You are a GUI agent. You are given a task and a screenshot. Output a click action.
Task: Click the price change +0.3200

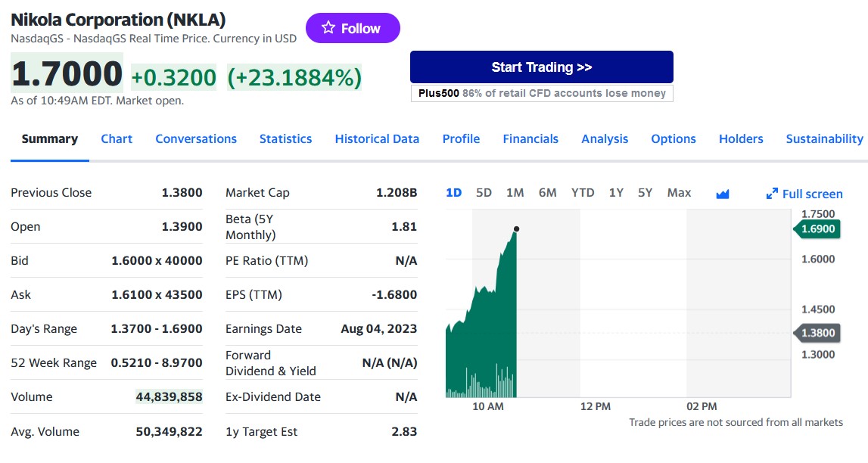tap(174, 77)
